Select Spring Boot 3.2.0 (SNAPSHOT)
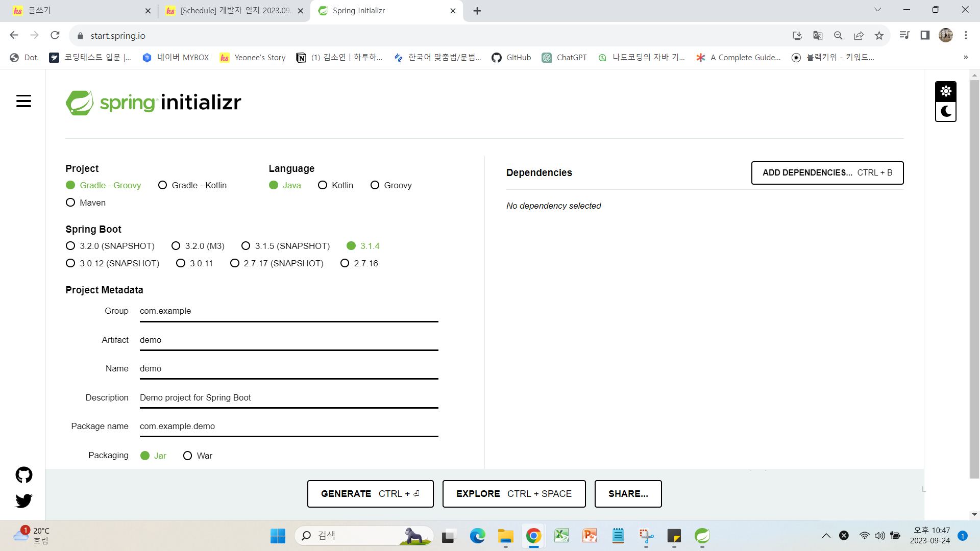The height and width of the screenshot is (551, 980). click(x=110, y=246)
